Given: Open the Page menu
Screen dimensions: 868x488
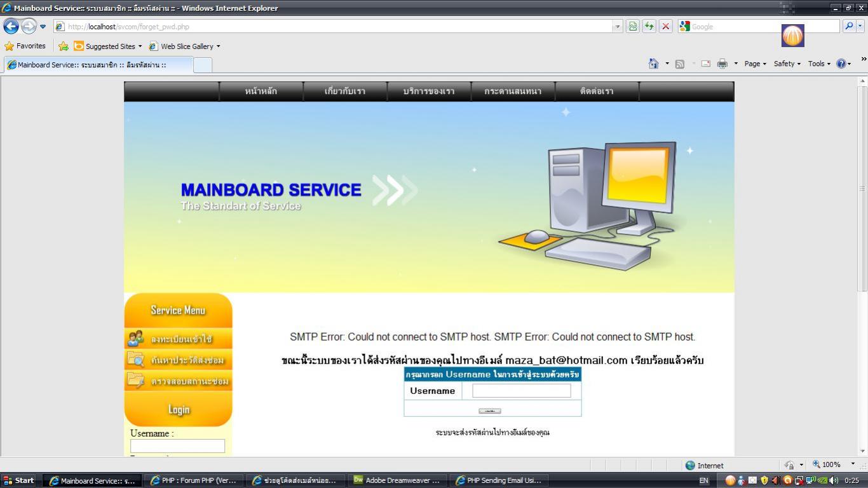Looking at the screenshot, I should click(755, 64).
